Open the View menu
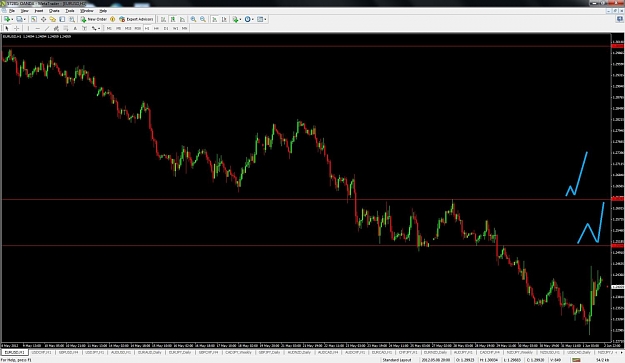This screenshot has height=363, width=625. pos(24,11)
